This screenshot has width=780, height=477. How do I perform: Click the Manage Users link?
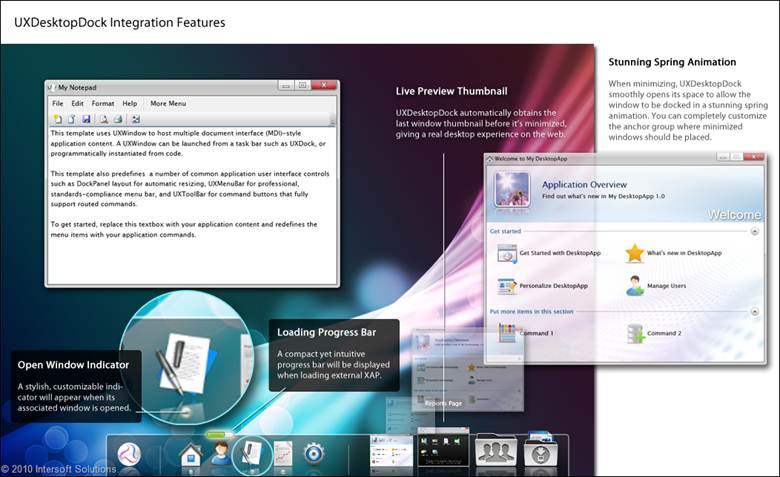pos(666,286)
